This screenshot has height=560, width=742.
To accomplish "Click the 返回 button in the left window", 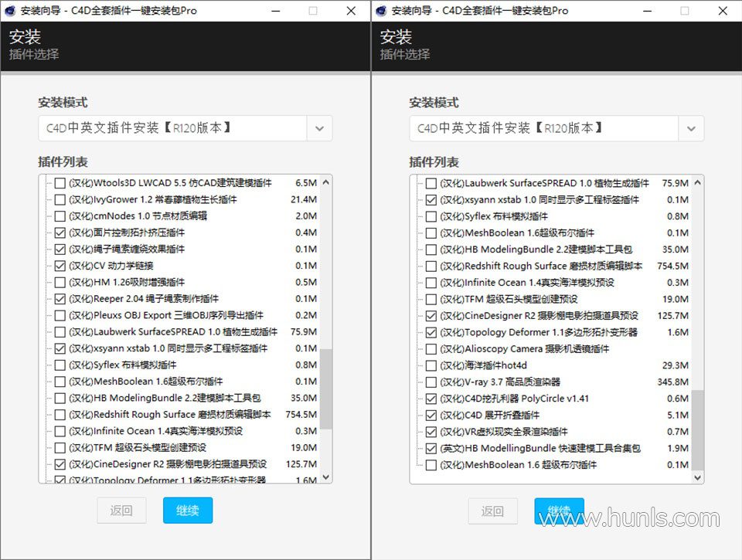I will pyautogui.click(x=121, y=511).
